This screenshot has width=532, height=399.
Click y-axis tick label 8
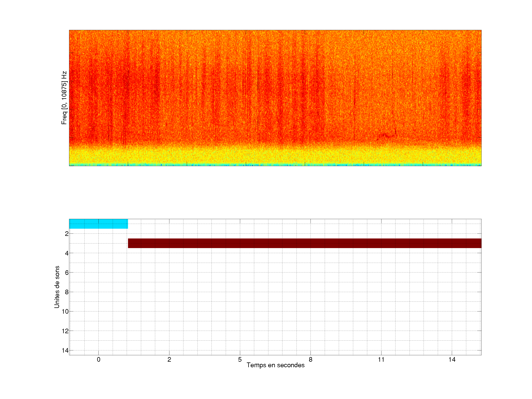click(67, 292)
